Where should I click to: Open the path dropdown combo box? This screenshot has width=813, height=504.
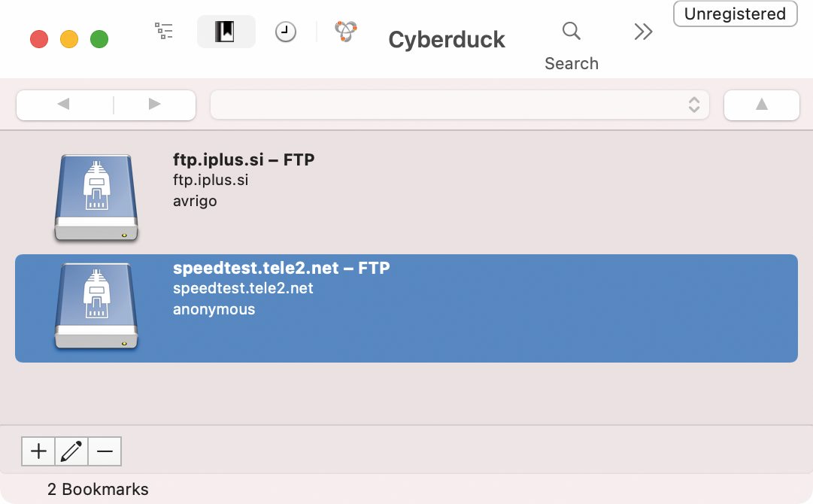(x=460, y=105)
